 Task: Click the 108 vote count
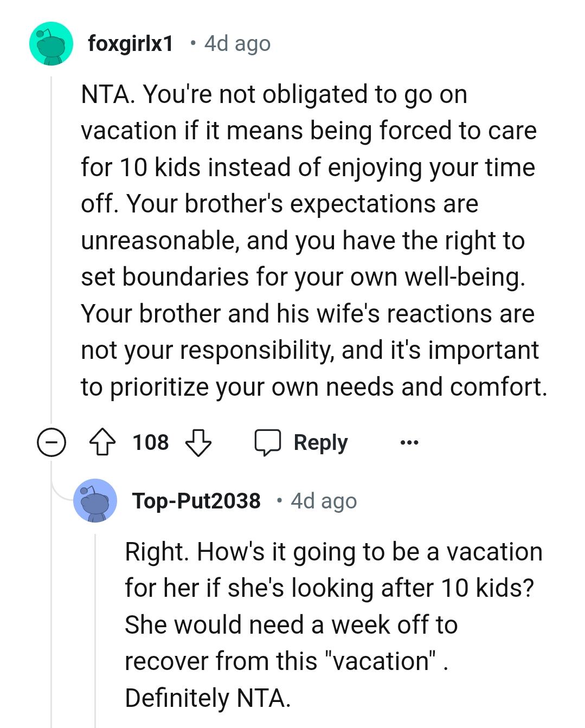point(150,442)
